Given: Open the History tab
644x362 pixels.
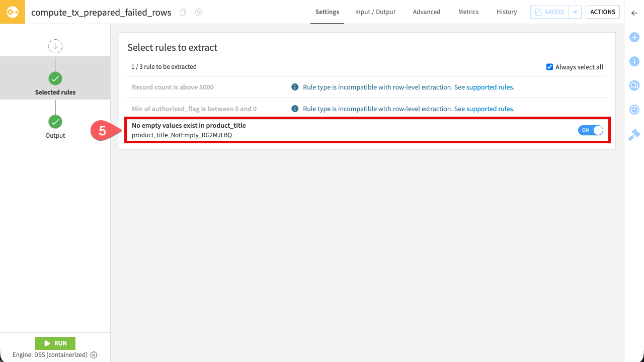Looking at the screenshot, I should pos(507,12).
